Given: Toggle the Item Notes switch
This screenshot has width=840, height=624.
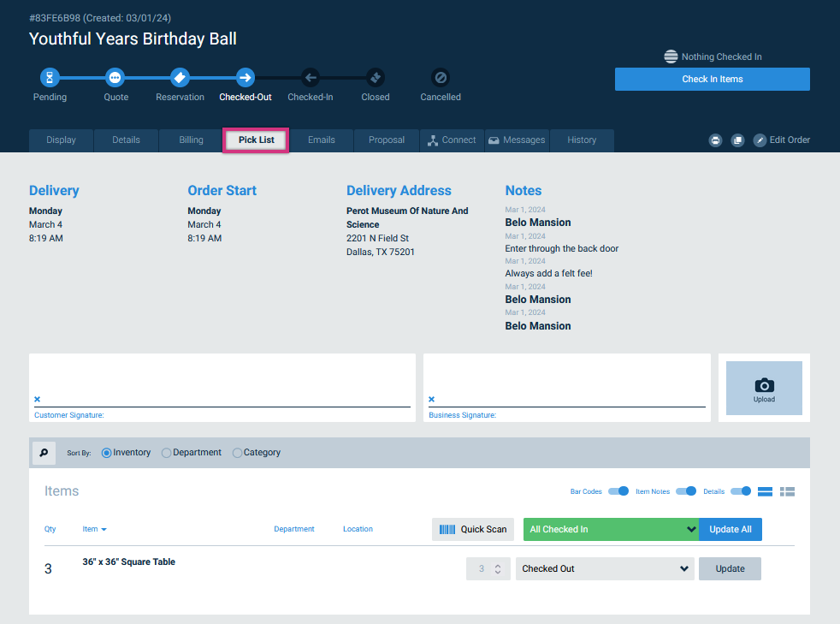Looking at the screenshot, I should click(686, 491).
